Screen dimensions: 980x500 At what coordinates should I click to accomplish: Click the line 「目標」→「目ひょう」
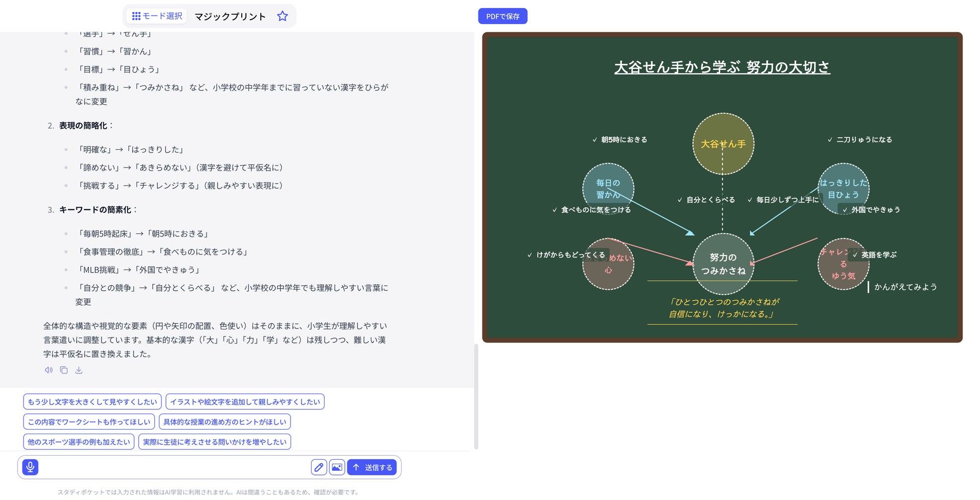118,69
